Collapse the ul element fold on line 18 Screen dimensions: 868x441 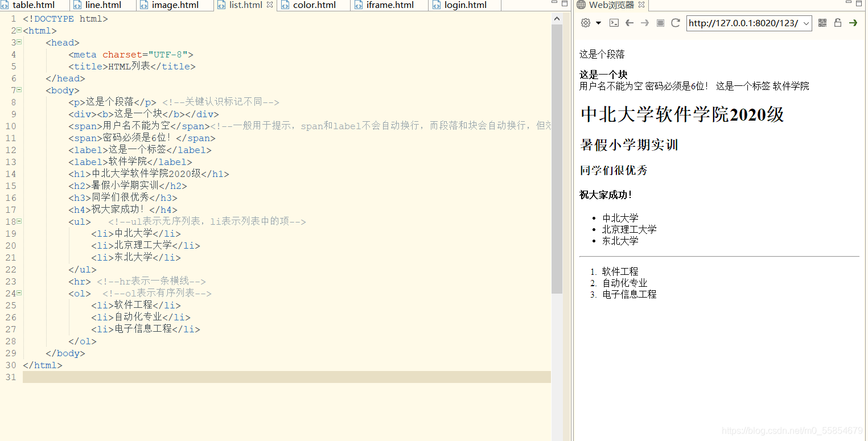pyautogui.click(x=19, y=221)
